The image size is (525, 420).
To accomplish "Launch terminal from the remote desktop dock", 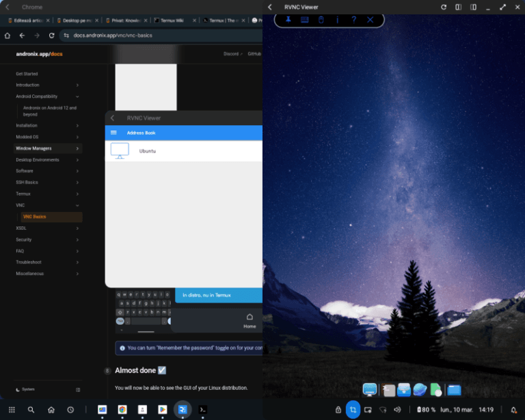I will tap(388, 390).
